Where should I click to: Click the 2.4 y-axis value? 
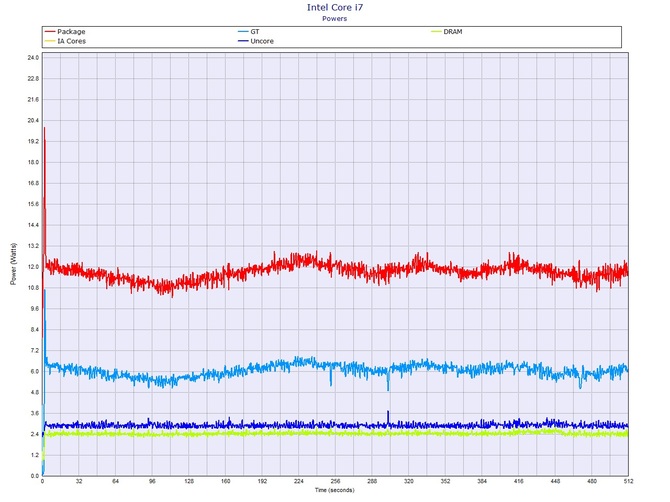pos(35,434)
